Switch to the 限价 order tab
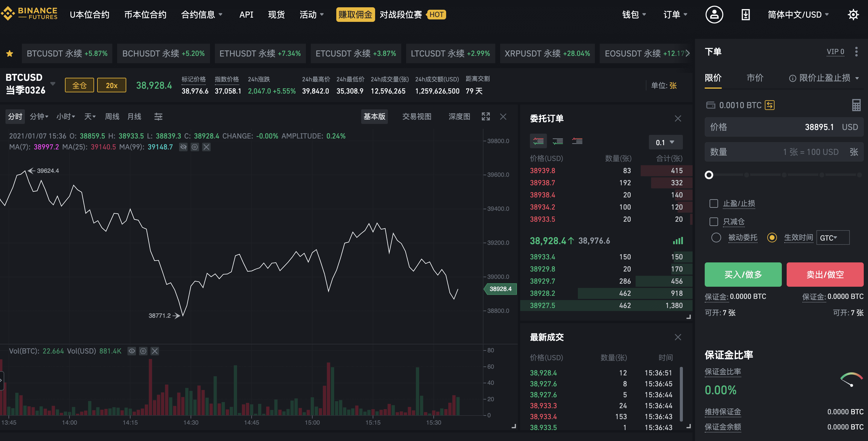Image resolution: width=868 pixels, height=441 pixels. (x=713, y=78)
